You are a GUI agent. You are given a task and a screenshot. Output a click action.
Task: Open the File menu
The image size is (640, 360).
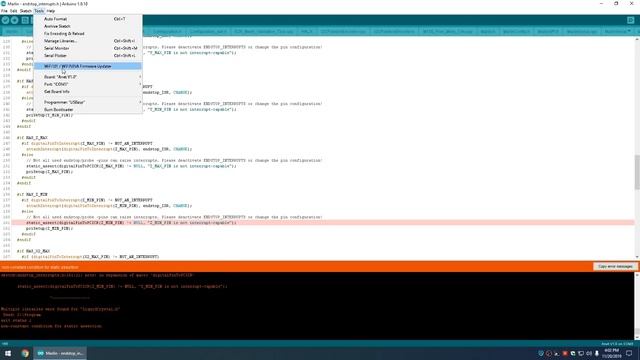tap(4, 11)
